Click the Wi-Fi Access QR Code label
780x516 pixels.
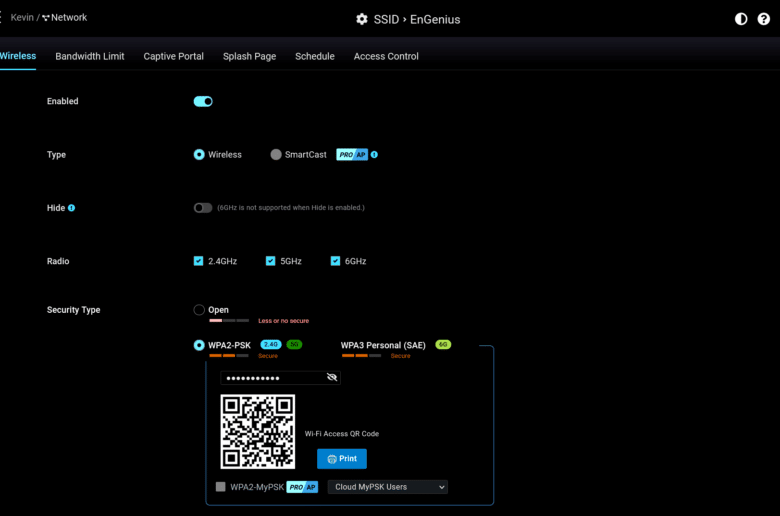click(342, 434)
